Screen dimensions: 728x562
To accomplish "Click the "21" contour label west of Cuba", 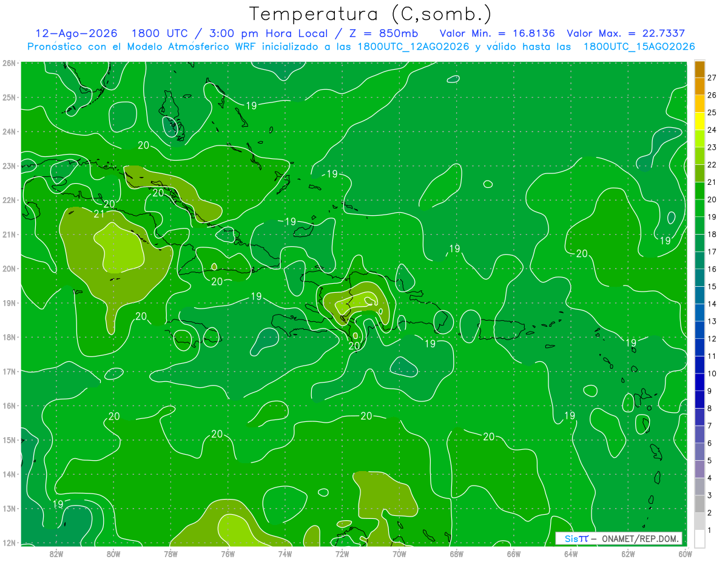I will click(x=99, y=214).
